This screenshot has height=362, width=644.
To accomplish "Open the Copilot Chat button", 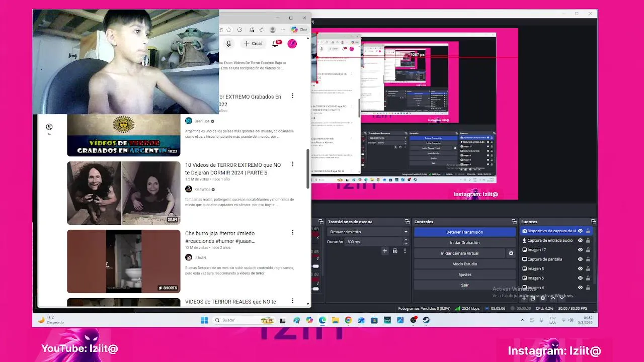I will point(299,30).
